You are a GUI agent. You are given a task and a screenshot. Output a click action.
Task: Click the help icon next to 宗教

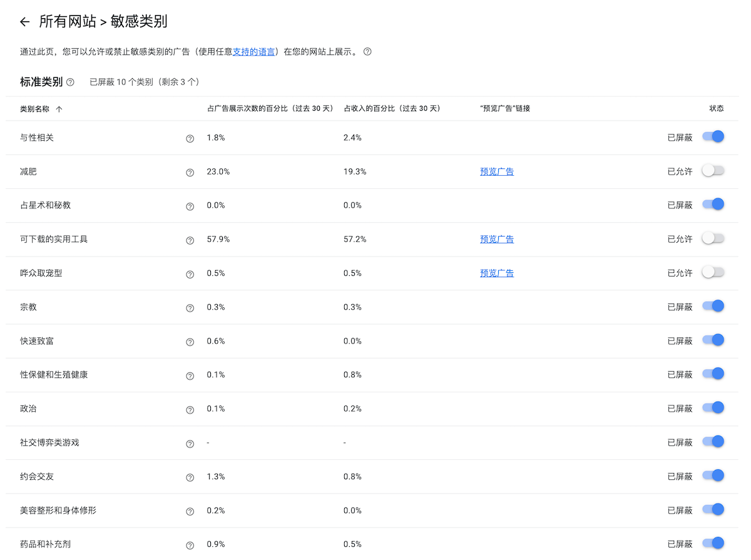[190, 308]
